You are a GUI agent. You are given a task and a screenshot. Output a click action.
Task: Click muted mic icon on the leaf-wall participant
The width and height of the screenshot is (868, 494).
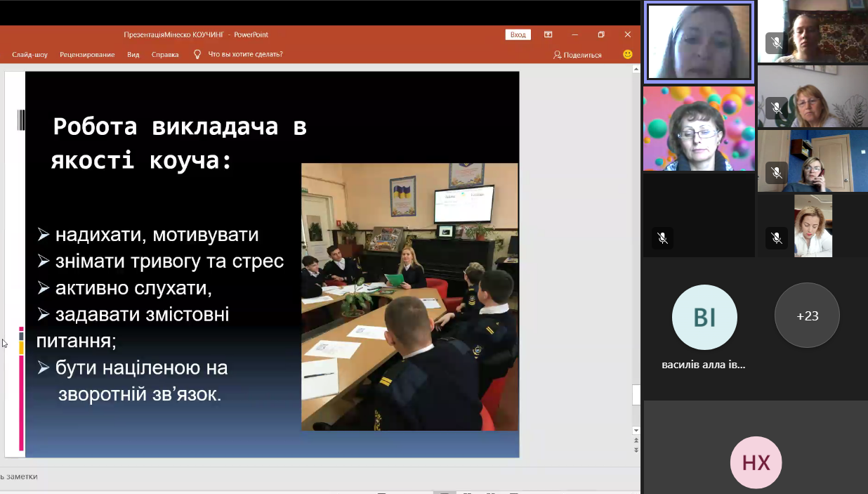click(776, 108)
